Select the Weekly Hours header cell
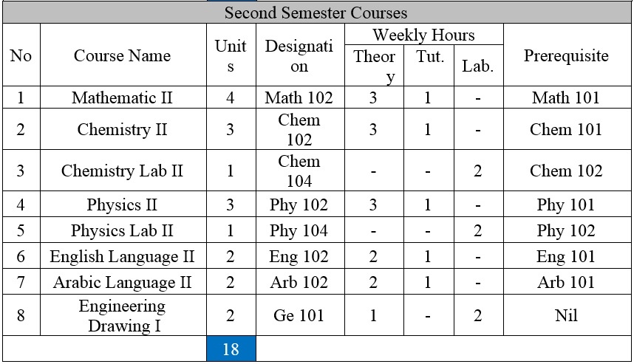The image size is (634, 364). (423, 35)
